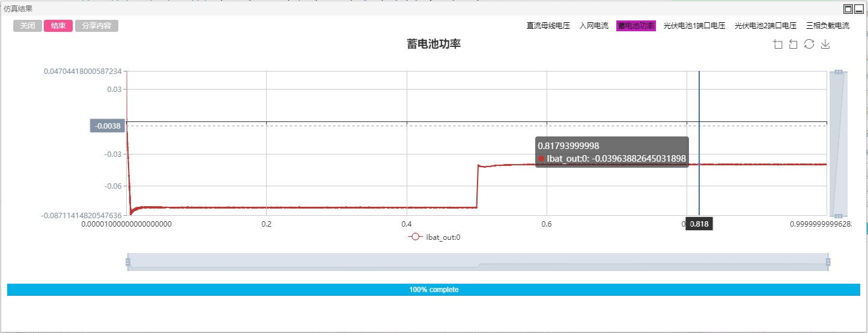
Task: Click the zoom reset (undo zoom) icon
Action: (793, 44)
